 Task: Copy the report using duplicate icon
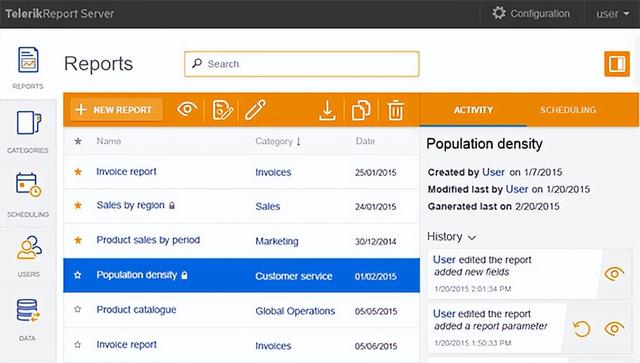[x=361, y=110]
